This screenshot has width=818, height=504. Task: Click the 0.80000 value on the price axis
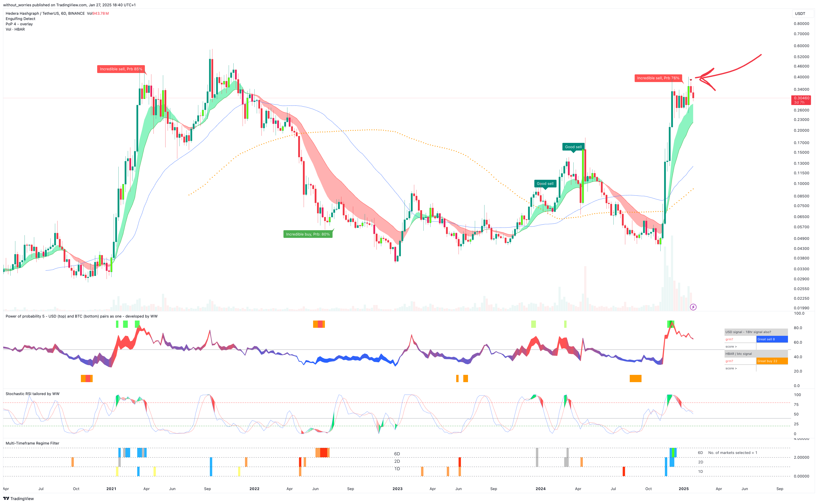click(801, 24)
